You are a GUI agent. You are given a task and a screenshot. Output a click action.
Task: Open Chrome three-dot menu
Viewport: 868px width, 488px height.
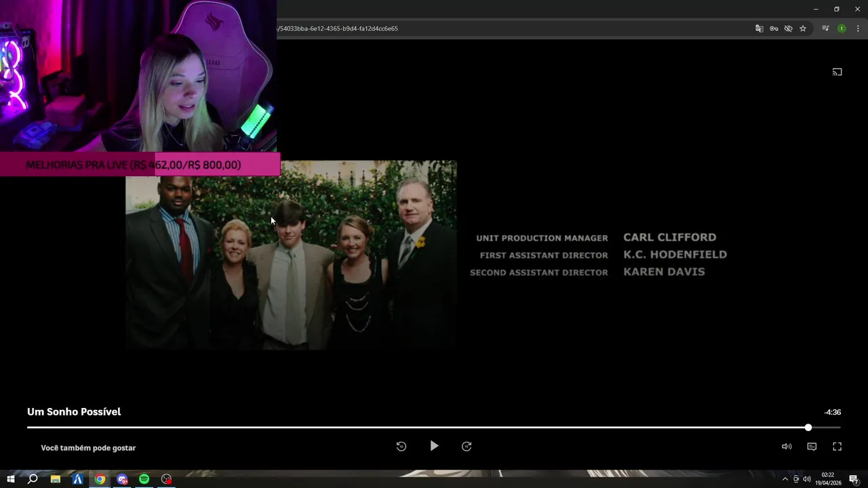click(x=858, y=28)
